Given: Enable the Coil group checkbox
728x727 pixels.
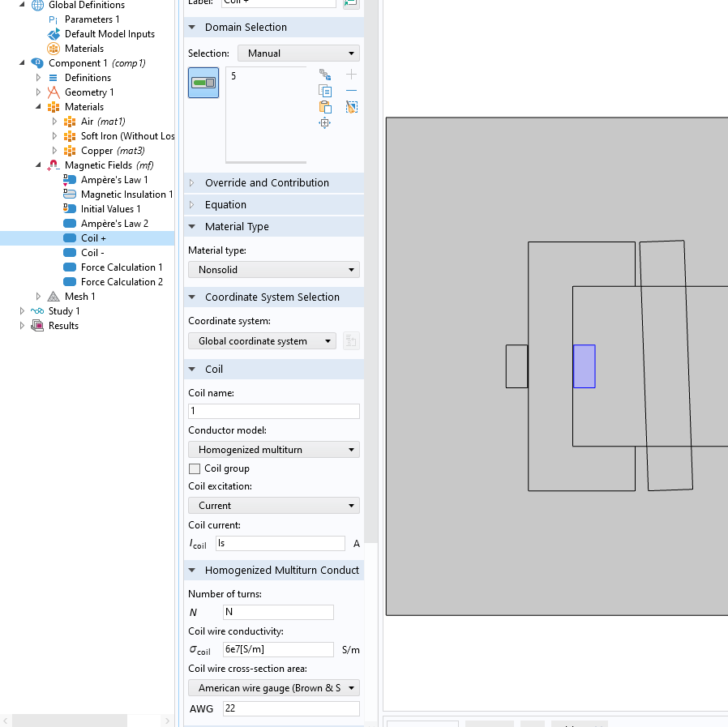Looking at the screenshot, I should [x=195, y=468].
